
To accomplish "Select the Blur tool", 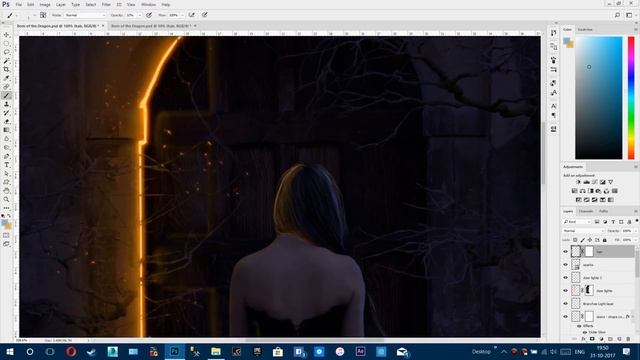I will (x=6, y=139).
